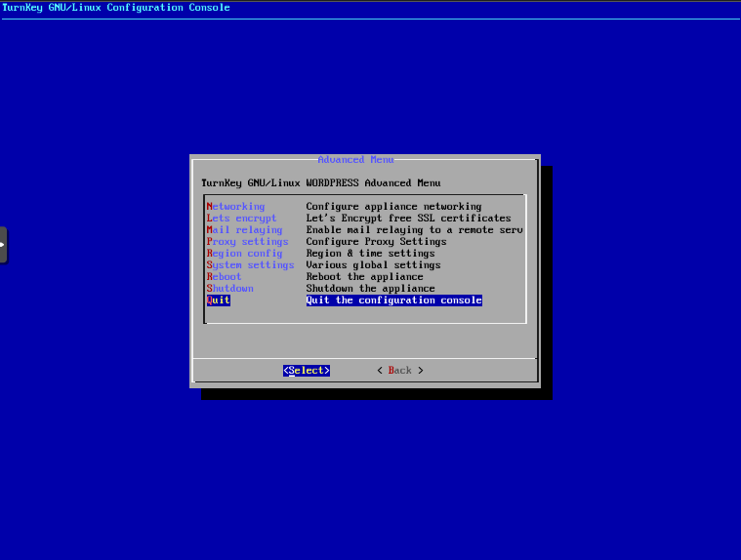Select the Region config entry
The width and height of the screenshot is (741, 560).
pos(244,254)
